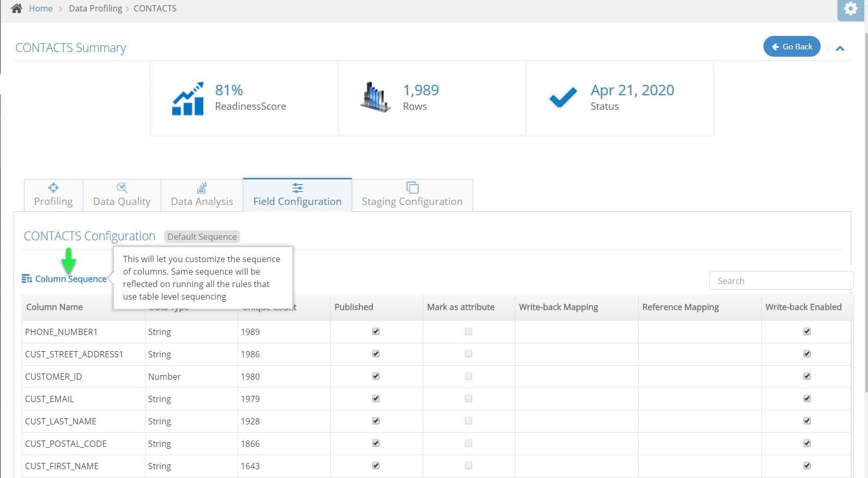This screenshot has width=868, height=478.
Task: Toggle Mark as attribute for CUSTOMER_ID
Action: (469, 376)
